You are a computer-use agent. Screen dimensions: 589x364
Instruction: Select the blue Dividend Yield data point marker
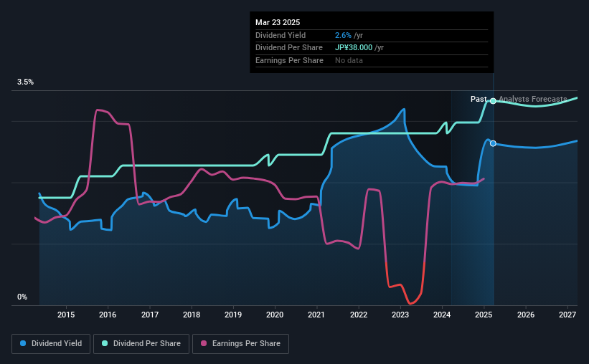(x=493, y=143)
